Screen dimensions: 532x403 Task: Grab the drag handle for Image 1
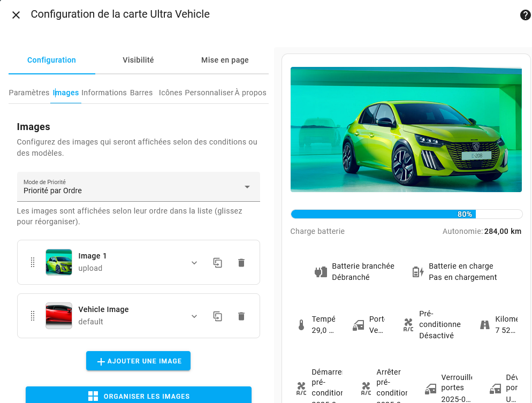[x=33, y=262]
